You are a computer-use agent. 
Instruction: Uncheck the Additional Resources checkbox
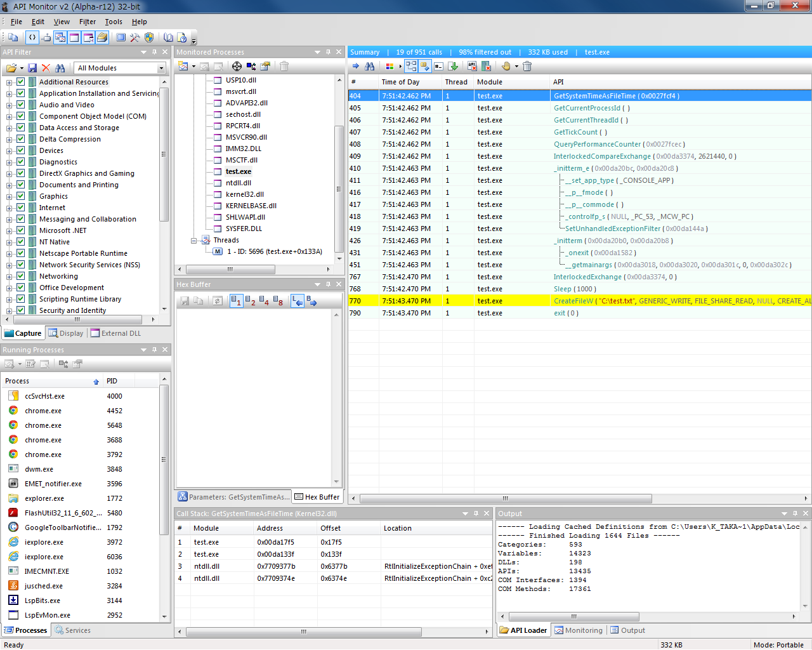pyautogui.click(x=21, y=82)
